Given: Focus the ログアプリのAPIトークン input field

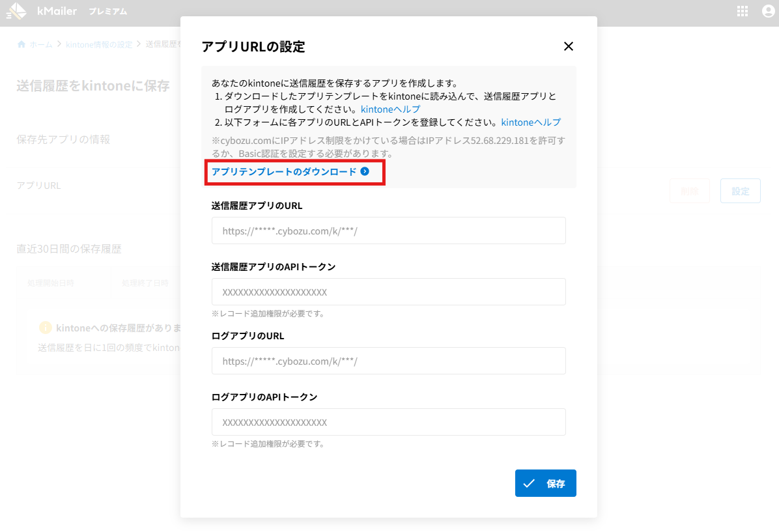Looking at the screenshot, I should pos(388,422).
